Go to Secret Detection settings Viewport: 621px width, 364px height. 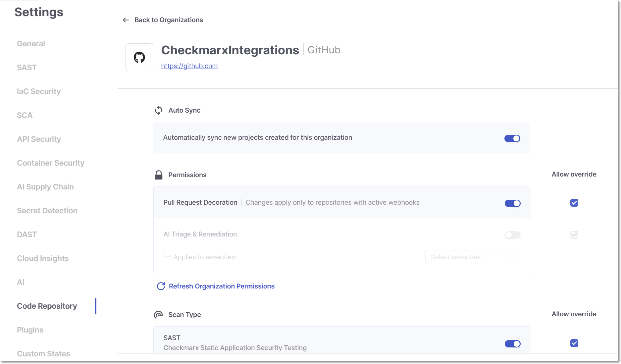[x=47, y=211]
